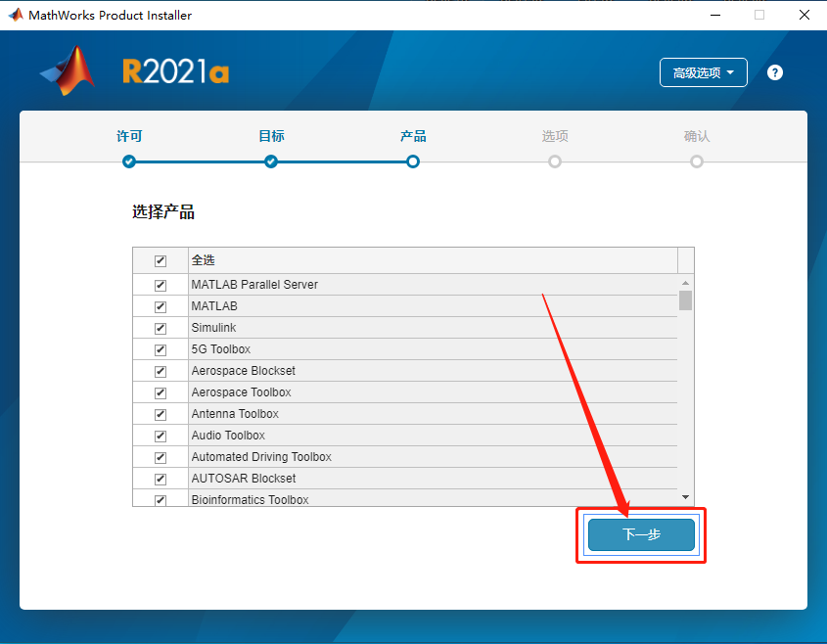The height and width of the screenshot is (644, 827).
Task: Uncheck the Simulink checkbox
Action: 161,328
